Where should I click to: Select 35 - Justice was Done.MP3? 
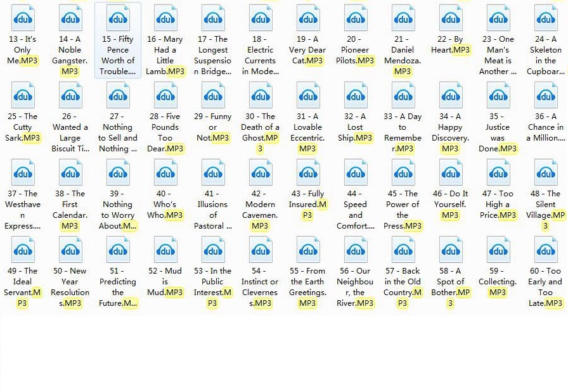coord(498,96)
